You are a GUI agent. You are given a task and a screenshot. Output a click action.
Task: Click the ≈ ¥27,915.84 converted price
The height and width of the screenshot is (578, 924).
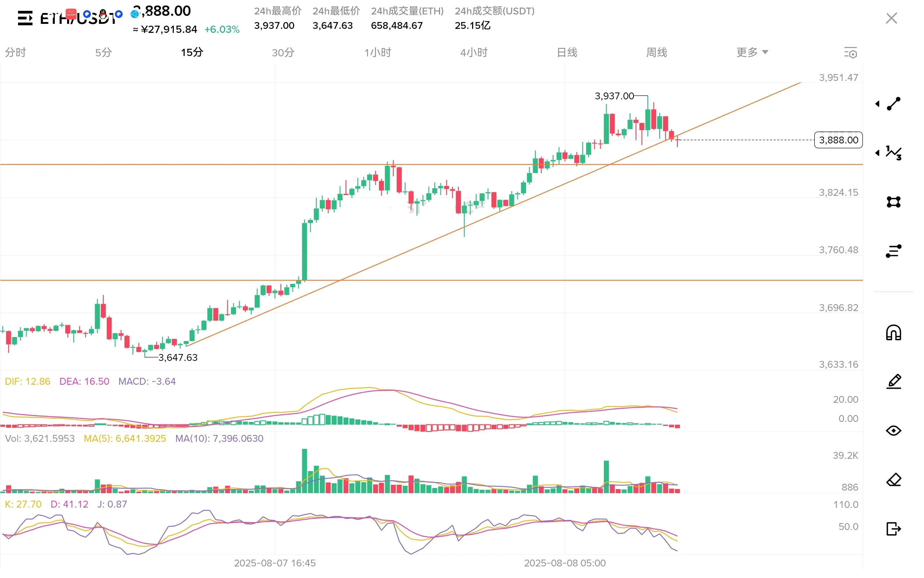coord(165,29)
